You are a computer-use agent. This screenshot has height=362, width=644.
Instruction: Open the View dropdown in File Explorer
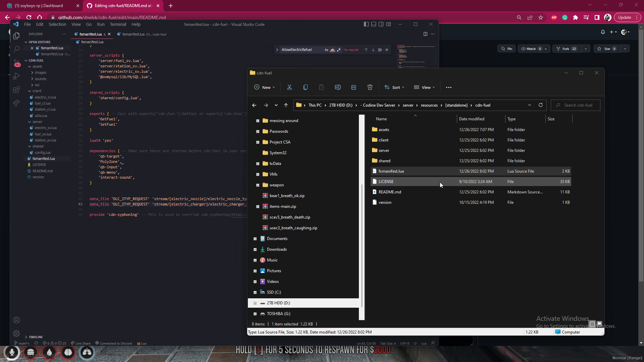424,87
